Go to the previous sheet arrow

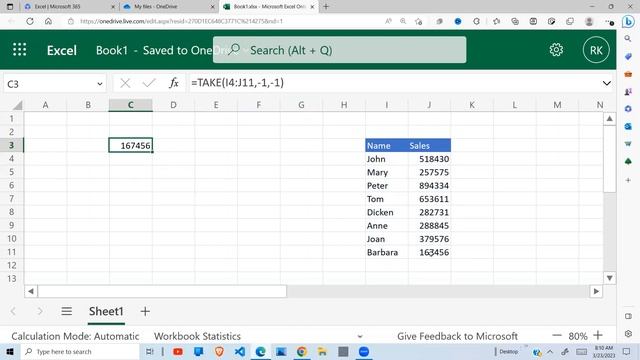(13, 311)
